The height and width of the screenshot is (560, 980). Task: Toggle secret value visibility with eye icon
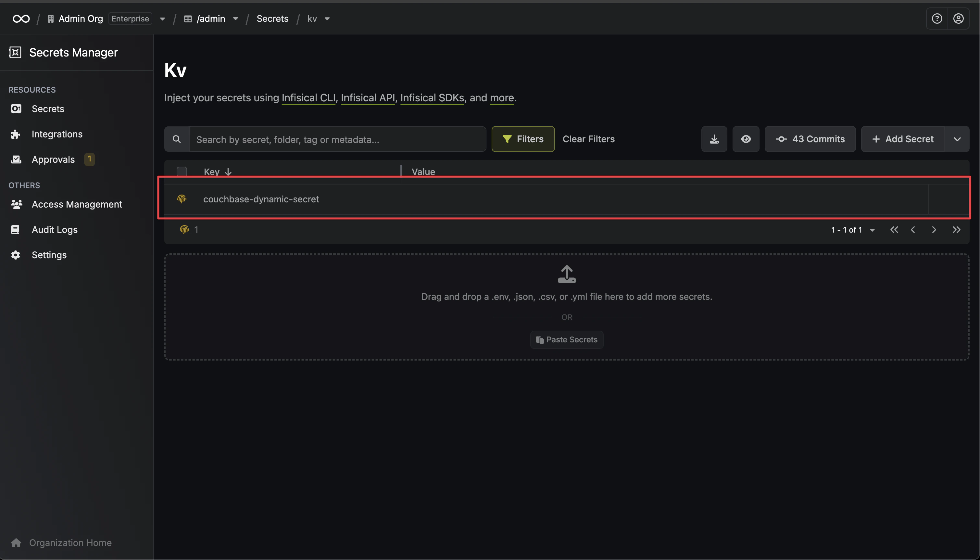746,139
